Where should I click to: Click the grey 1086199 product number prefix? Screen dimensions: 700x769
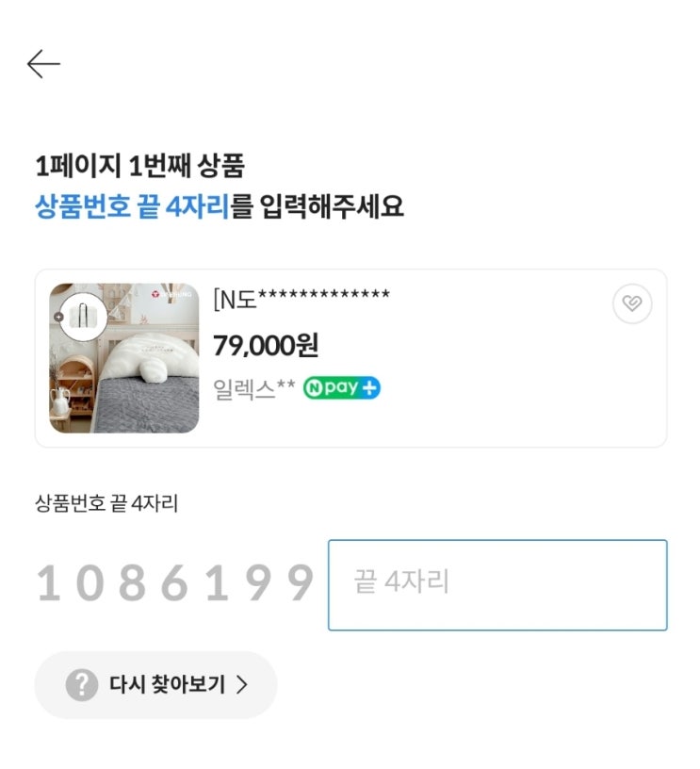(x=175, y=582)
